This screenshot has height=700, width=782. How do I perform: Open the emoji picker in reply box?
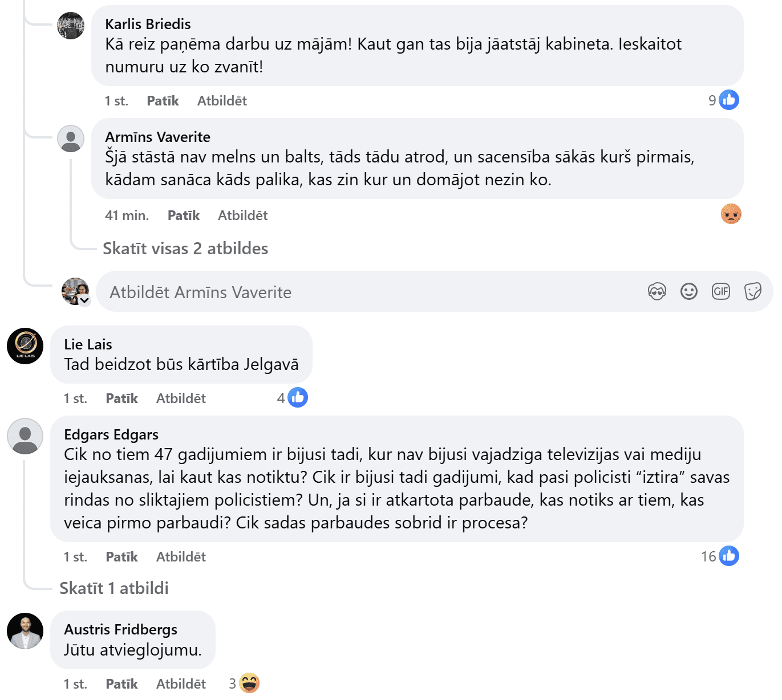[689, 292]
